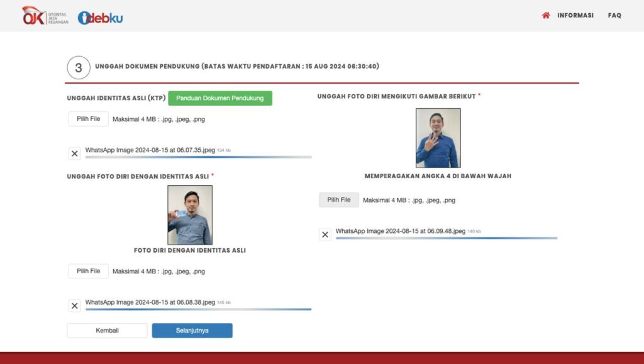
Task: Click file name WhatsApp Image 06.08.38.jpeg
Action: click(150, 302)
